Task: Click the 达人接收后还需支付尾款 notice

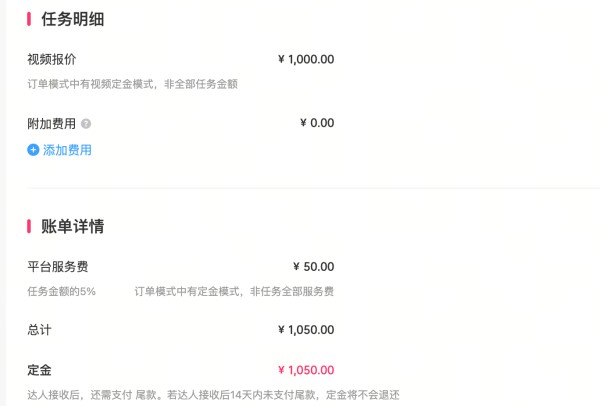Action: [213, 395]
